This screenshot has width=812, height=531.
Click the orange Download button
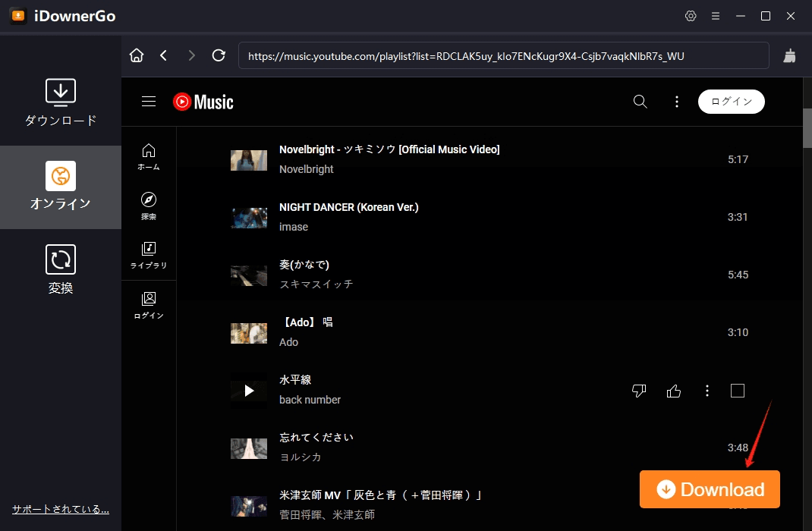pos(709,489)
